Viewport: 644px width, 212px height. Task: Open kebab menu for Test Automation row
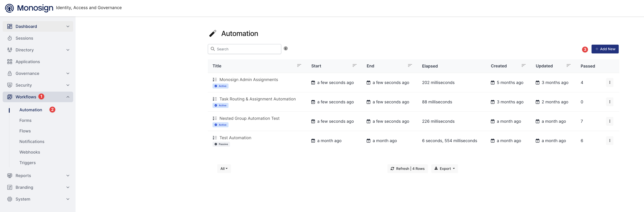tap(609, 141)
